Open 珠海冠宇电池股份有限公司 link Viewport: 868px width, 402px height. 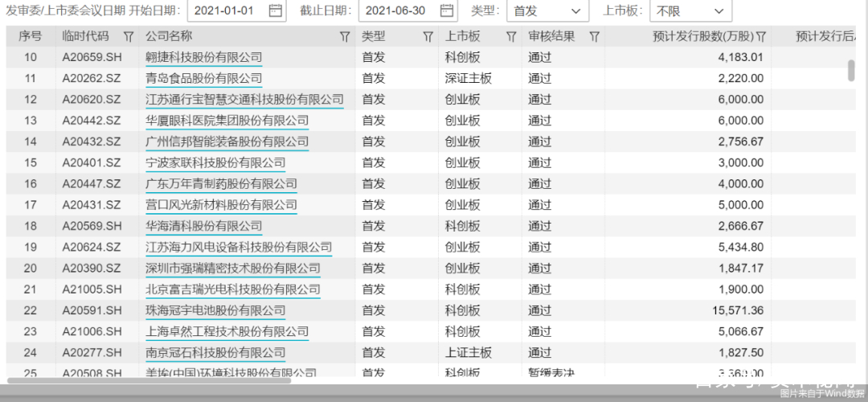215,310
